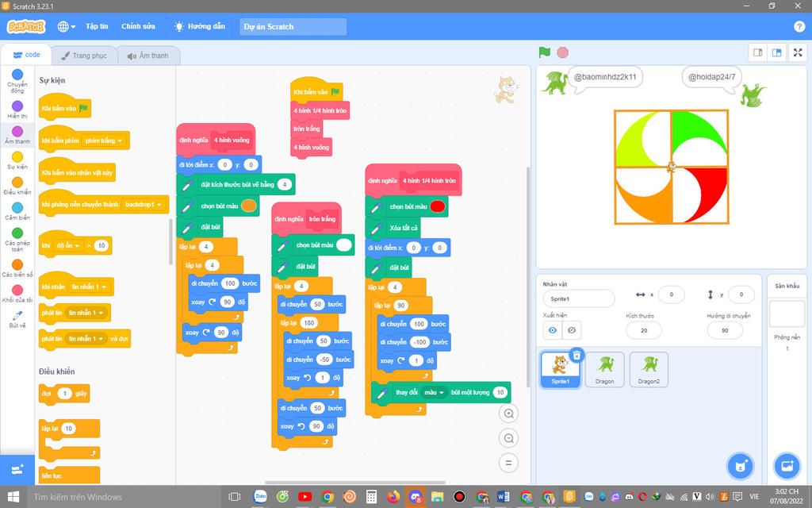Image resolution: width=812 pixels, height=508 pixels.
Task: Edit the Hướng di chuyển direction field
Action: [x=725, y=330]
